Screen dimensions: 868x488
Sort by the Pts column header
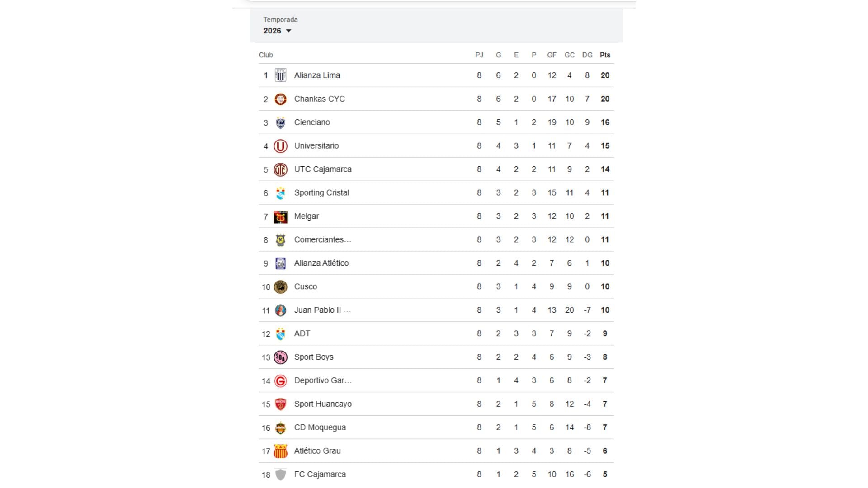[605, 55]
